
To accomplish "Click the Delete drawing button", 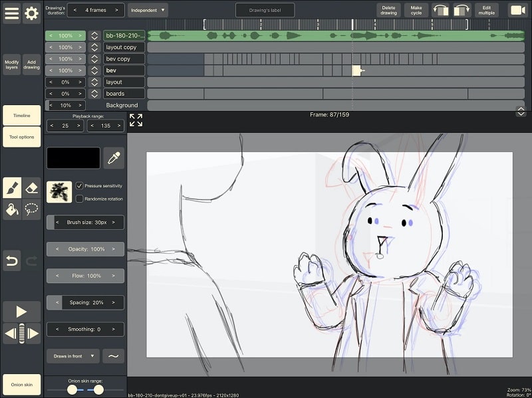I will (388, 9).
